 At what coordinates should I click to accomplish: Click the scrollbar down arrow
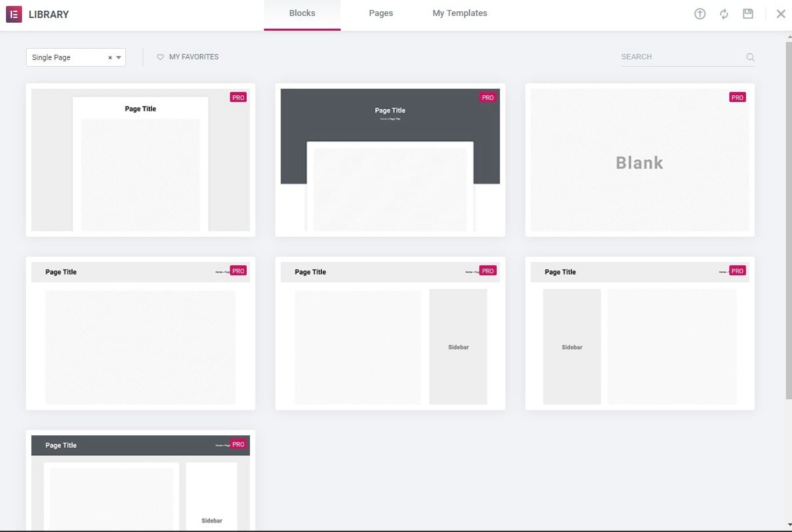coord(787,526)
